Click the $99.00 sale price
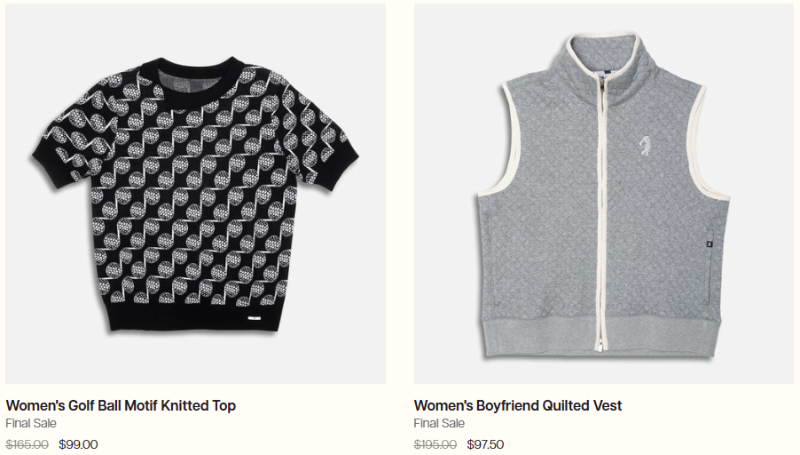Viewport: 800px width, 455px height. click(79, 444)
